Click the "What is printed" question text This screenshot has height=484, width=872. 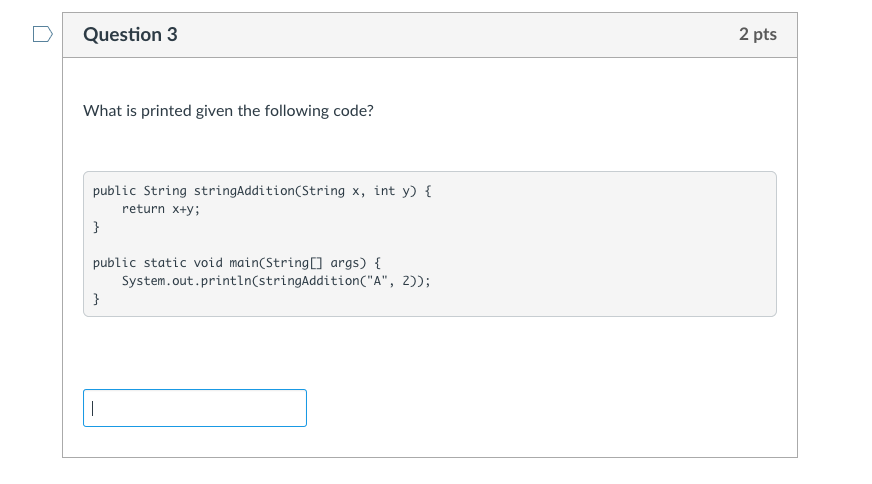pyautogui.click(x=228, y=110)
